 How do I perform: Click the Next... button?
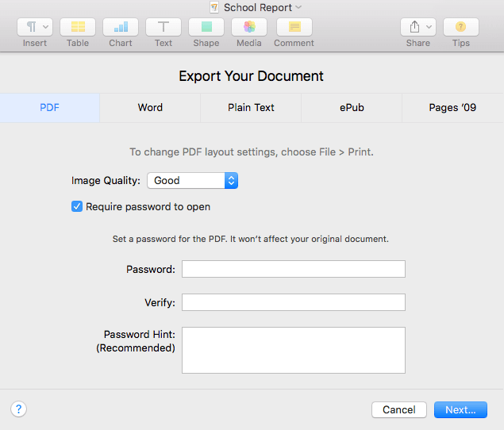pyautogui.click(x=460, y=409)
